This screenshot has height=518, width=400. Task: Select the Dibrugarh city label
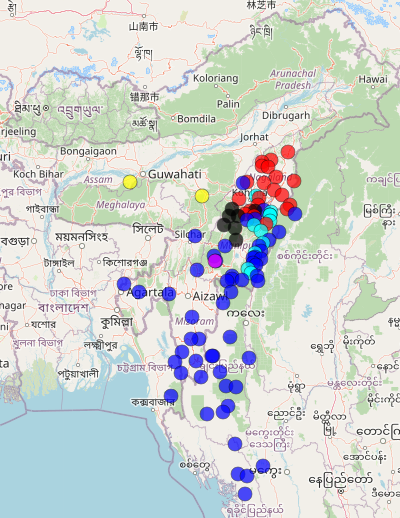[x=286, y=116]
